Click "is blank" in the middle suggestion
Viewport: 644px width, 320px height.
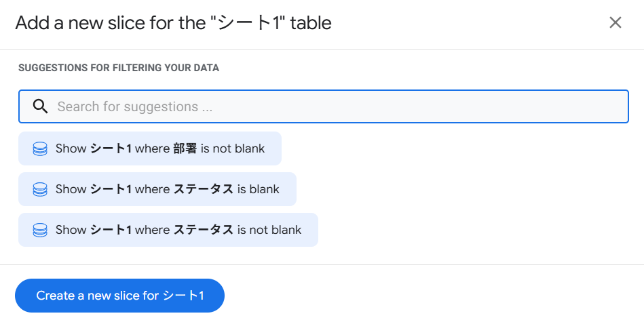[258, 189]
